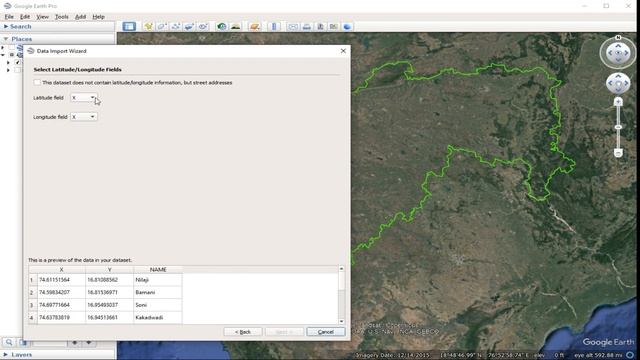Toggle the Hide Sidebar toolbar button

(129, 27)
